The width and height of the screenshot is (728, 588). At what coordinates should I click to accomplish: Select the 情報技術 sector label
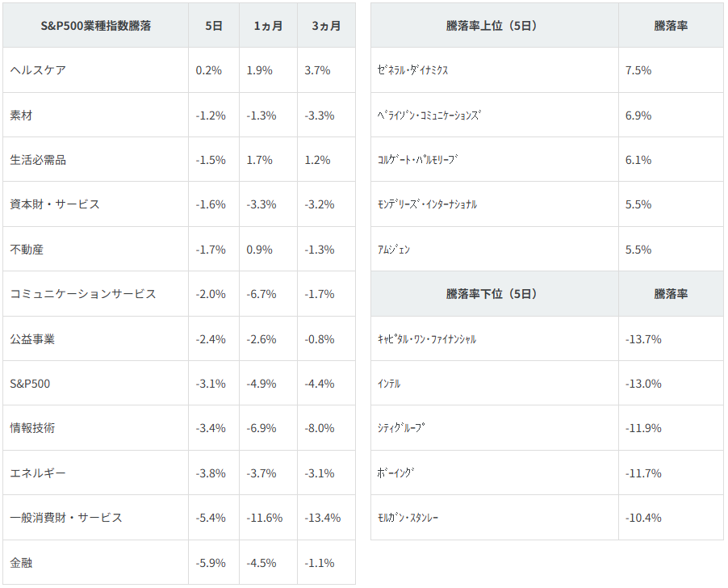pyautogui.click(x=32, y=428)
